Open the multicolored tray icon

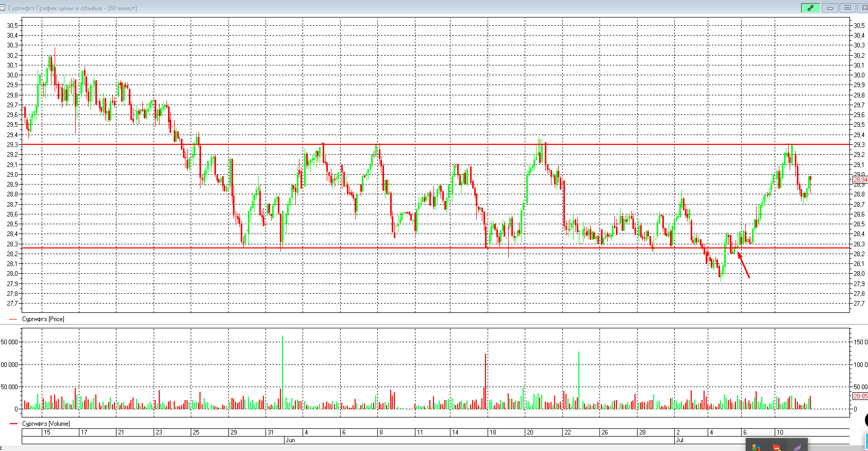pos(756,447)
